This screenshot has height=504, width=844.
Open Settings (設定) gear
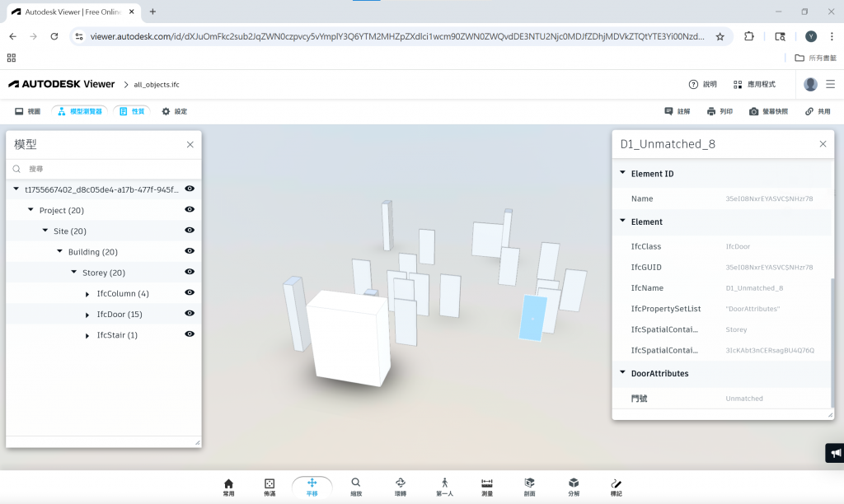coord(175,111)
